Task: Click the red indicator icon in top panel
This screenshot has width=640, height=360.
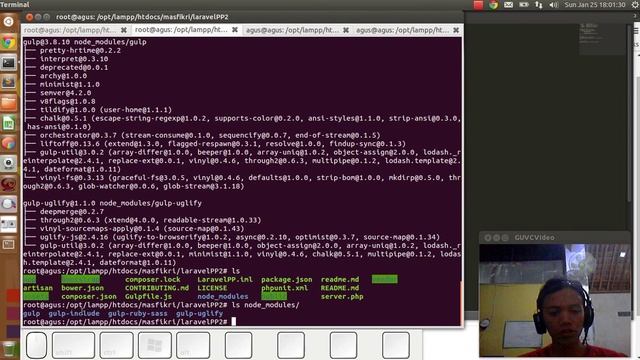Action: (x=478, y=5)
